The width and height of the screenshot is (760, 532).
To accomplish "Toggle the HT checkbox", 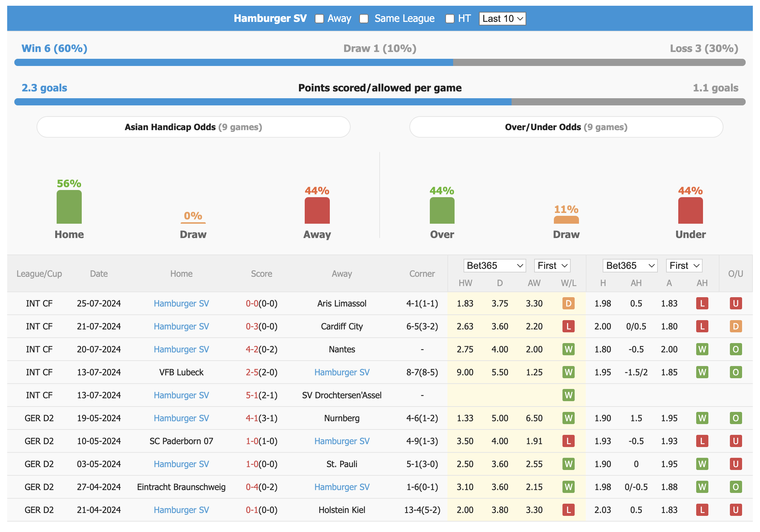I will pos(450,19).
